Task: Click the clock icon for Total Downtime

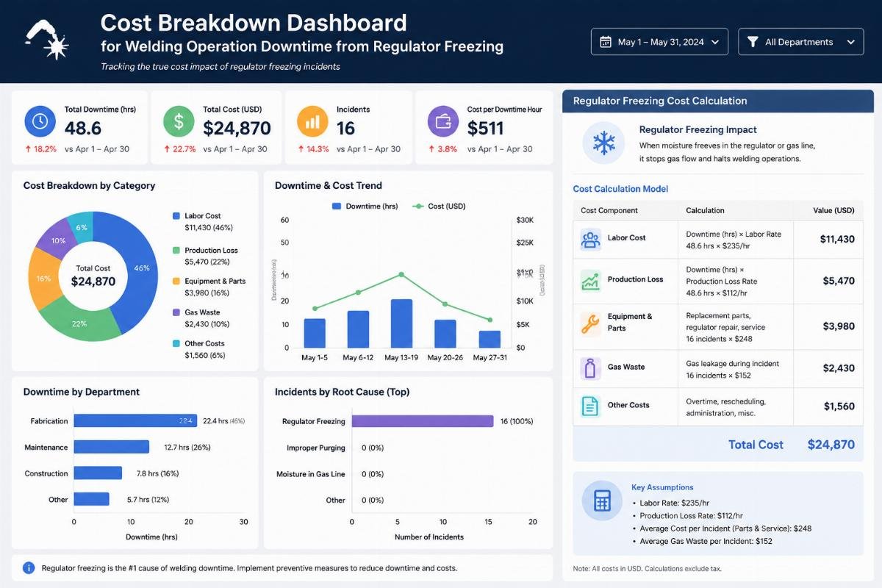Action: (40, 121)
